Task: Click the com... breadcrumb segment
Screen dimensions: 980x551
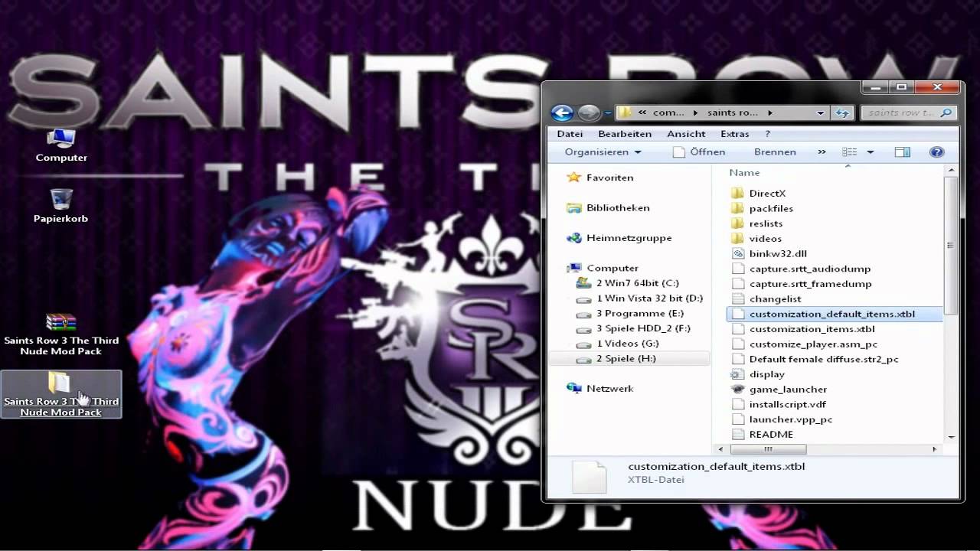Action: pyautogui.click(x=668, y=112)
